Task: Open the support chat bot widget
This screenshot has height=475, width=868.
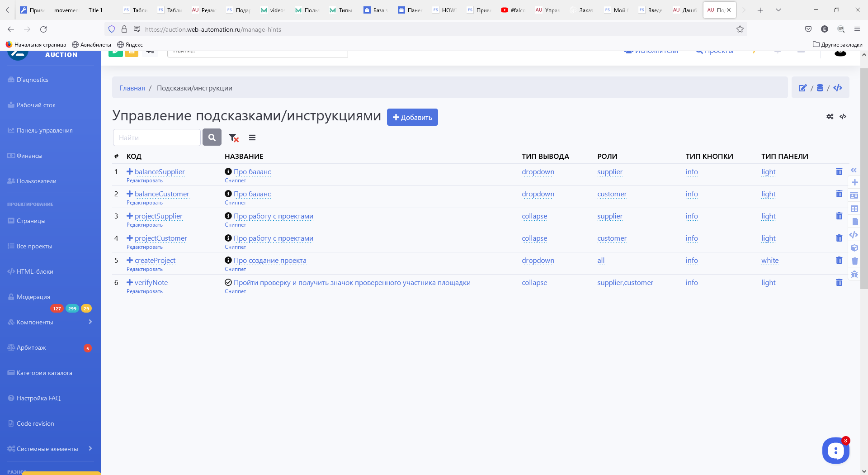Action: click(835, 451)
